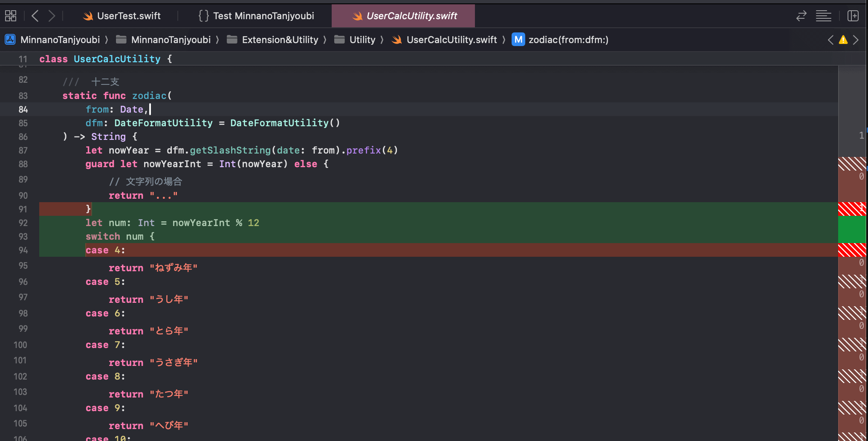
Task: Click the zodiac function name
Action: pos(149,96)
